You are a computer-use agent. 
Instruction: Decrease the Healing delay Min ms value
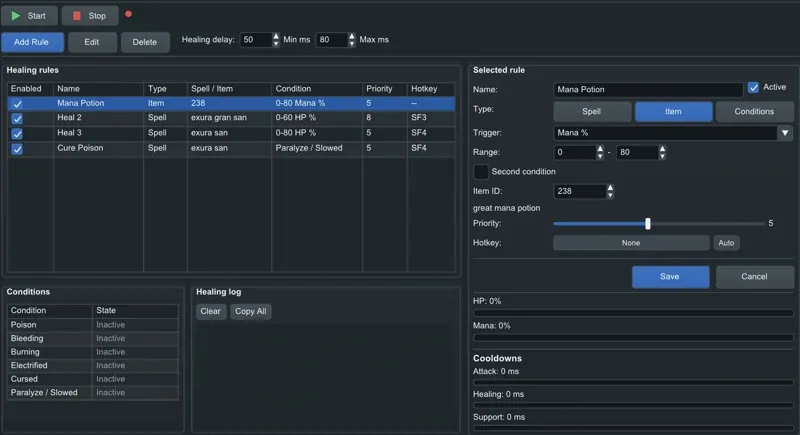(x=276, y=44)
